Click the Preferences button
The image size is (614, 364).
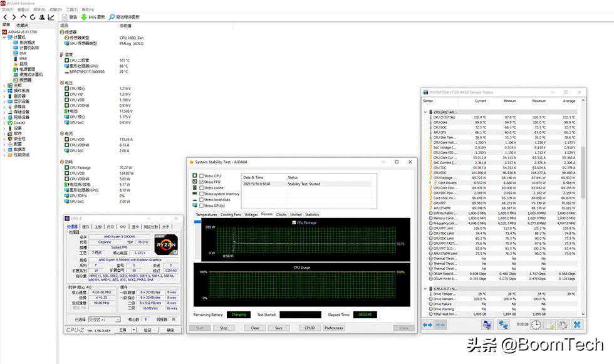333,328
